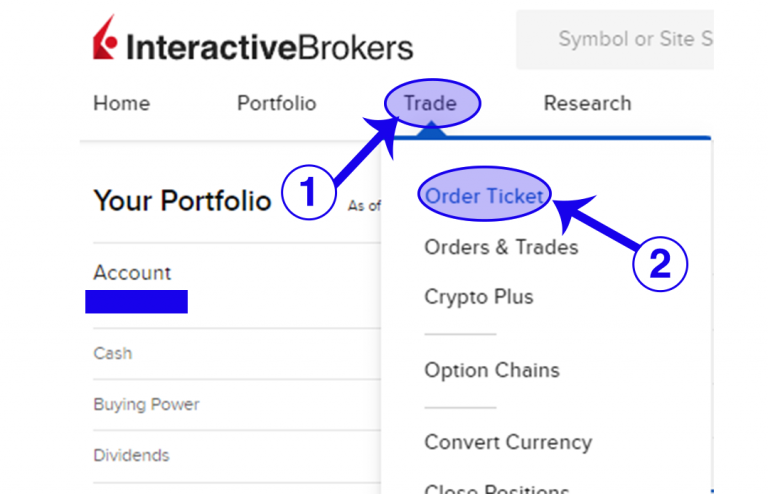Click the Cash row
Viewport: 768px width, 494px height.
tap(113, 353)
